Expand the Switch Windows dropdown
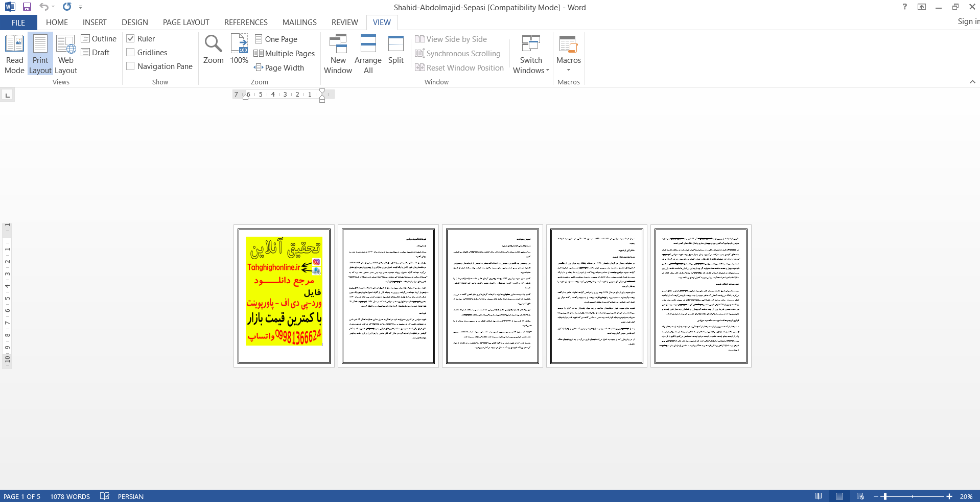Viewport: 980px width, 502px height. pos(531,54)
